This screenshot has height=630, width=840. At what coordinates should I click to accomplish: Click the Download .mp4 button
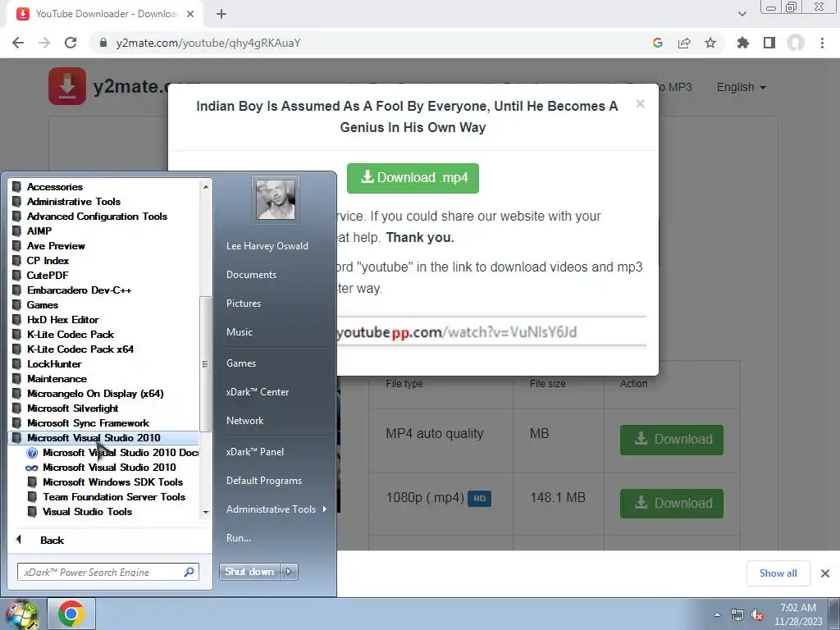point(413,178)
